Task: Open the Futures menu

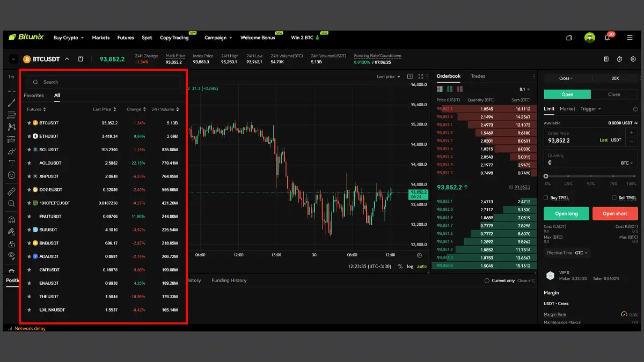Action: 126,38
